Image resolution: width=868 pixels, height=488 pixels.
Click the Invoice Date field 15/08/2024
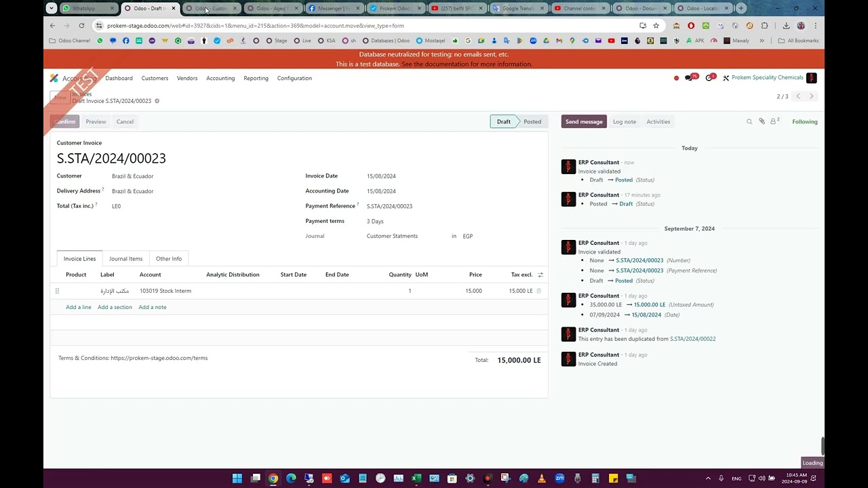(381, 176)
